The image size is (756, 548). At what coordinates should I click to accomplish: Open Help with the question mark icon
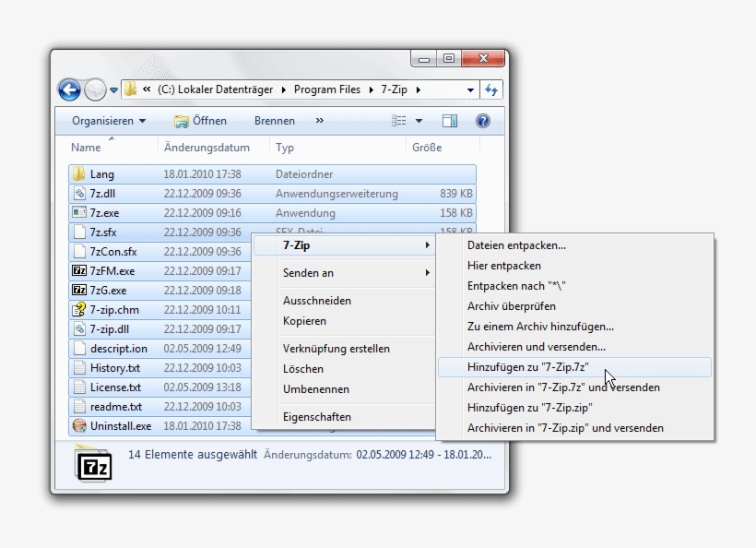pyautogui.click(x=482, y=121)
